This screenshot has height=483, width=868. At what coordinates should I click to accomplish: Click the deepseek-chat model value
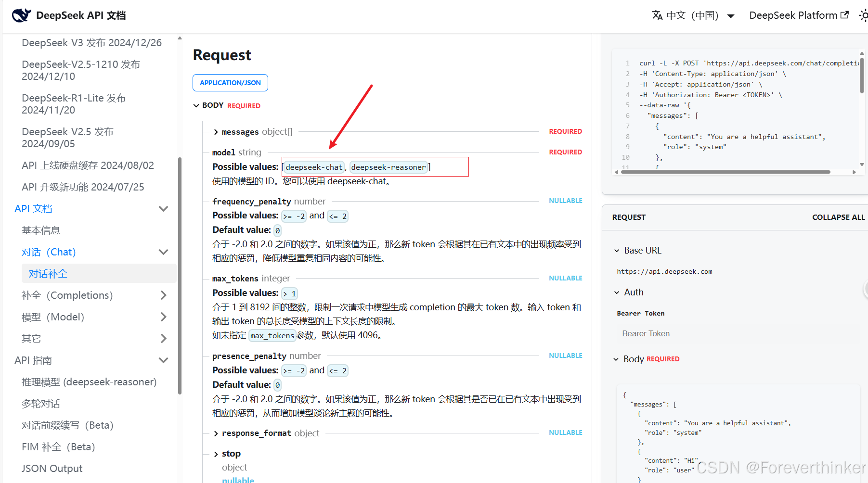pyautogui.click(x=314, y=167)
